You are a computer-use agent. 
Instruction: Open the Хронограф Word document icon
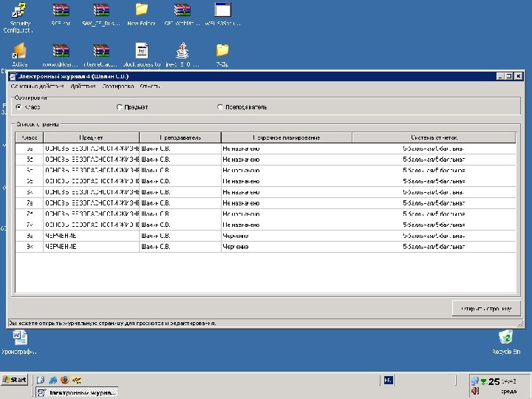coord(20,342)
